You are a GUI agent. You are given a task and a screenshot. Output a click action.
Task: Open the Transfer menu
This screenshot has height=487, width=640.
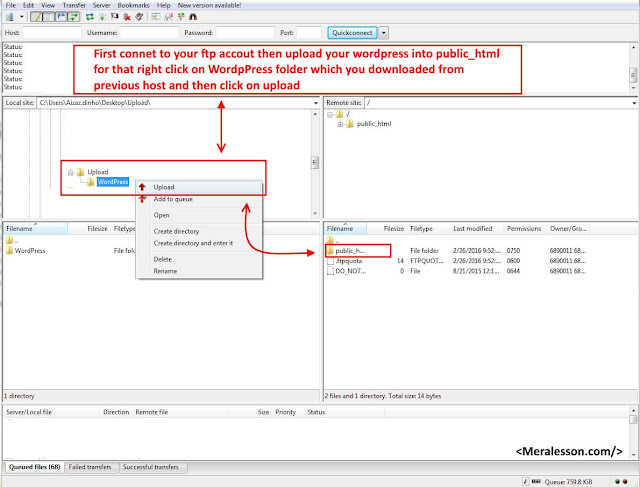[74, 5]
